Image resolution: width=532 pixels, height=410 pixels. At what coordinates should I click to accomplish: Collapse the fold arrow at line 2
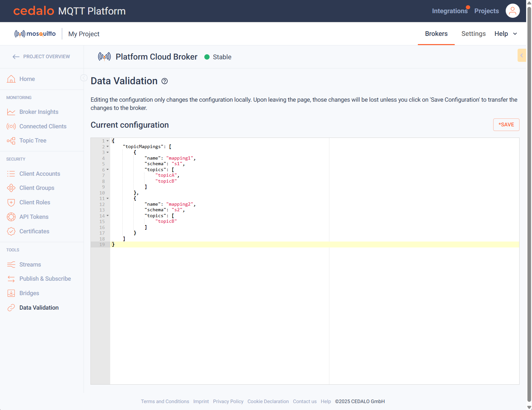[108, 147]
